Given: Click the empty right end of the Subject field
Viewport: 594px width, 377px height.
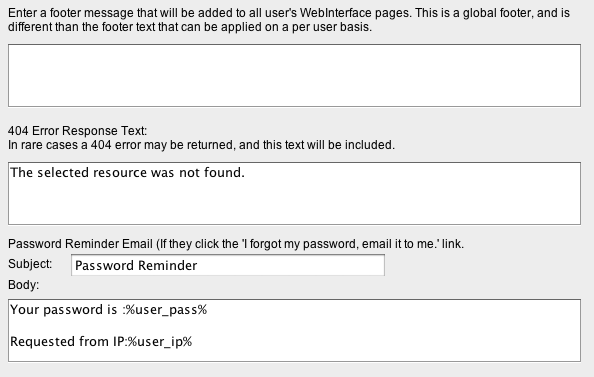Looking at the screenshot, I should click(290, 265).
